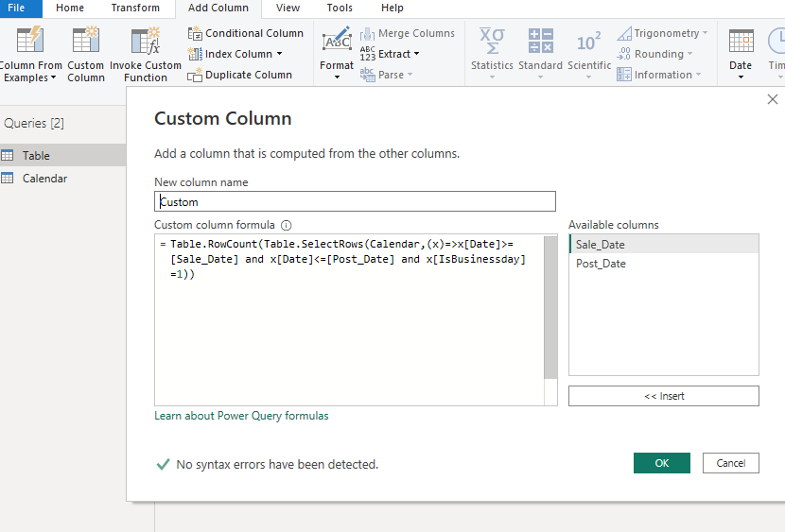Expand the Format dropdown arrow
Screen dimensions: 785x532
point(337,77)
